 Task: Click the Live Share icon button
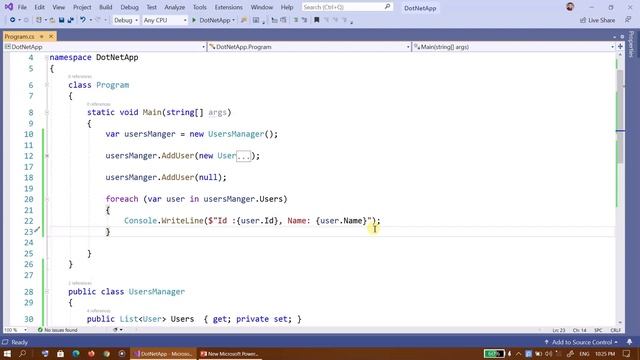point(598,20)
